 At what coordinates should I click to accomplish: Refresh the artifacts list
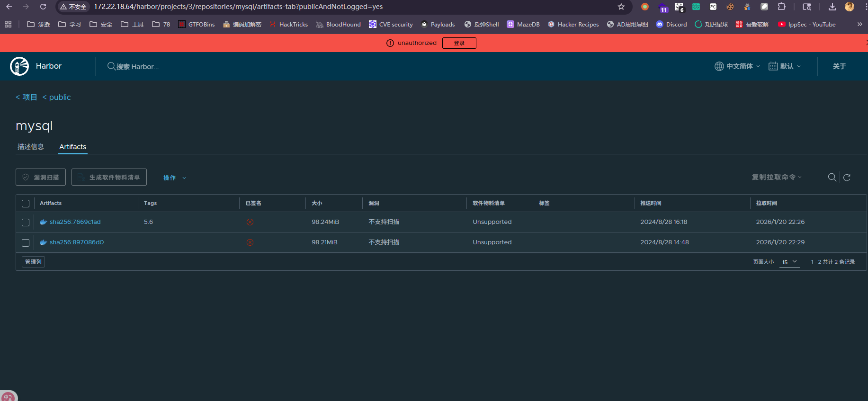tap(847, 178)
